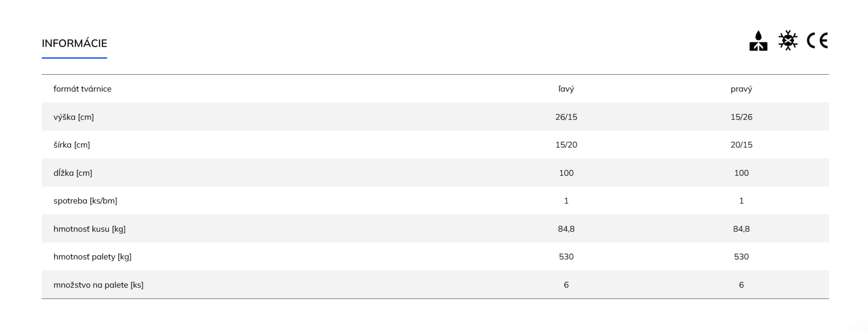Open the INFORMÁCIE tab

(x=74, y=43)
